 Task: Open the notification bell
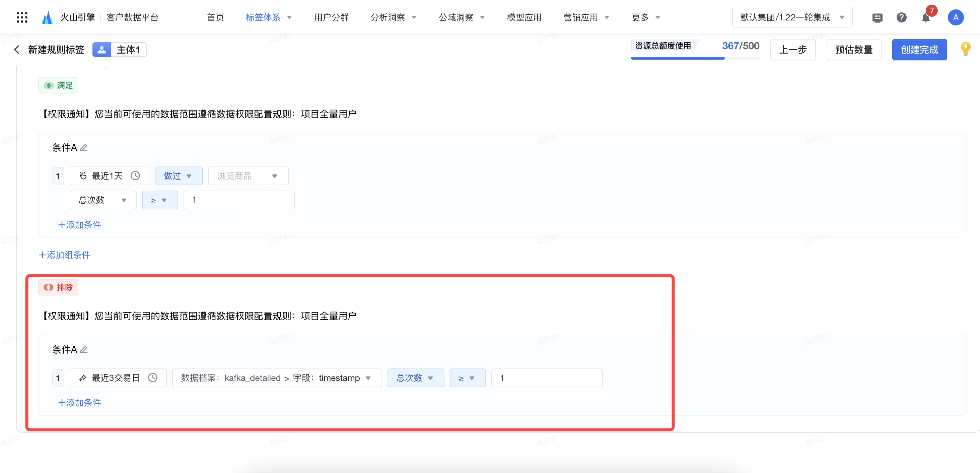(x=926, y=18)
